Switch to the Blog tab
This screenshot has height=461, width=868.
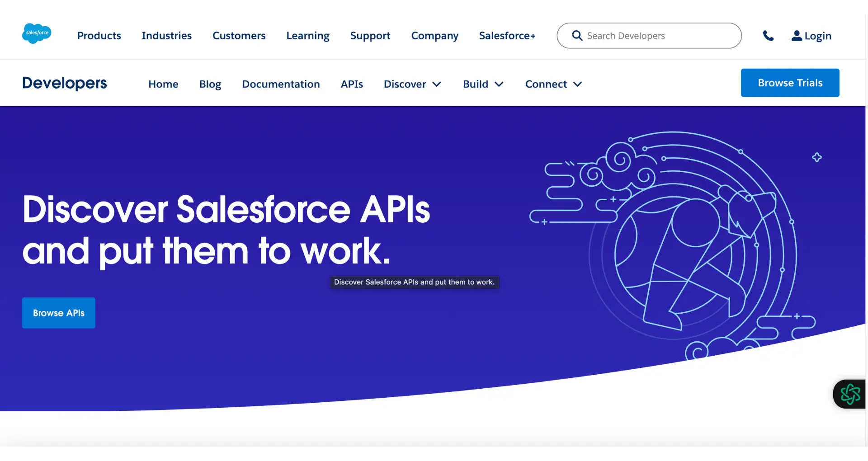210,84
